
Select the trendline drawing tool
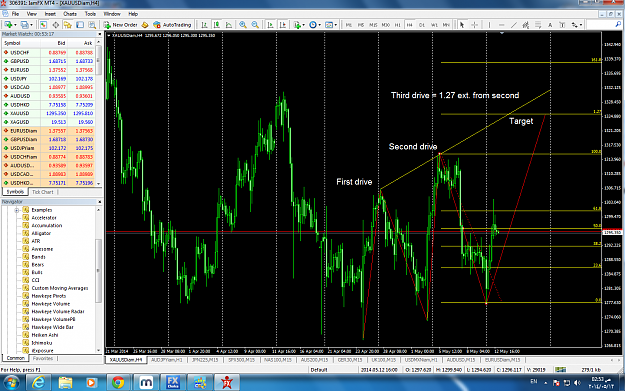[x=514, y=25]
